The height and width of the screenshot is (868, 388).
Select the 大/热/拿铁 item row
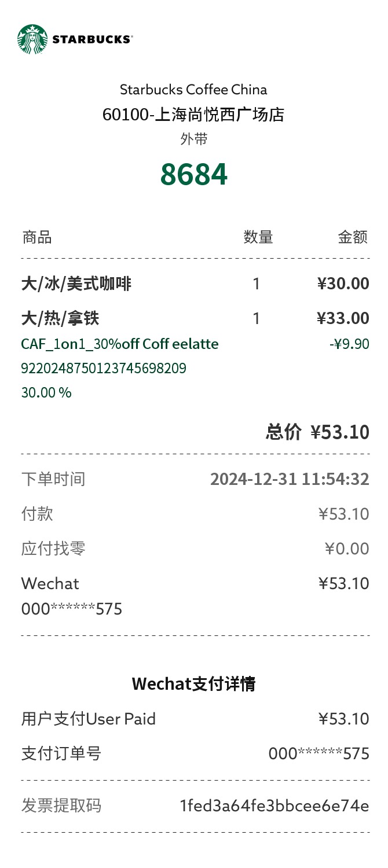195,318
